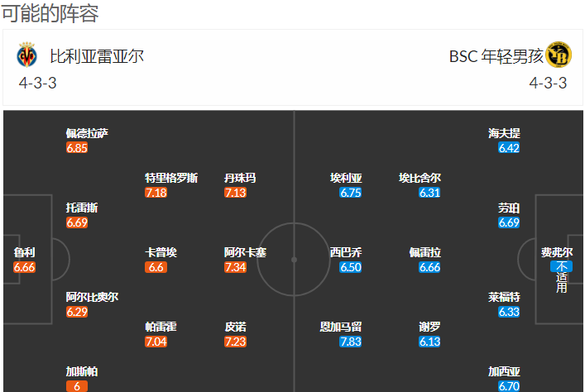Click 加西亚 rating badge 6.70
The height and width of the screenshot is (392, 585).
pyautogui.click(x=509, y=386)
